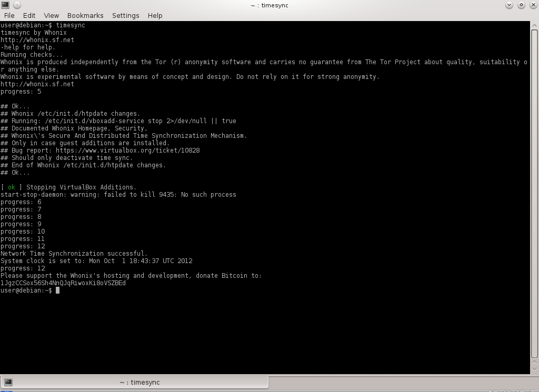
Task: Click the Konsole window menu icon
Action: 5,5
